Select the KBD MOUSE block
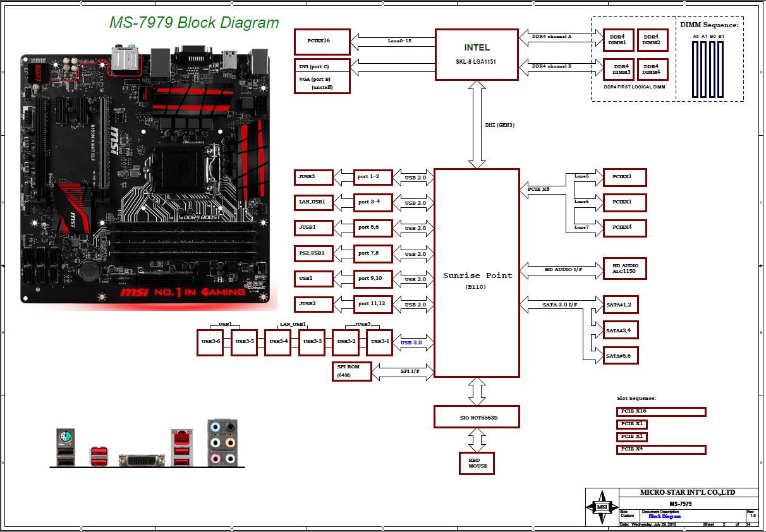766x532 pixels. point(477,463)
